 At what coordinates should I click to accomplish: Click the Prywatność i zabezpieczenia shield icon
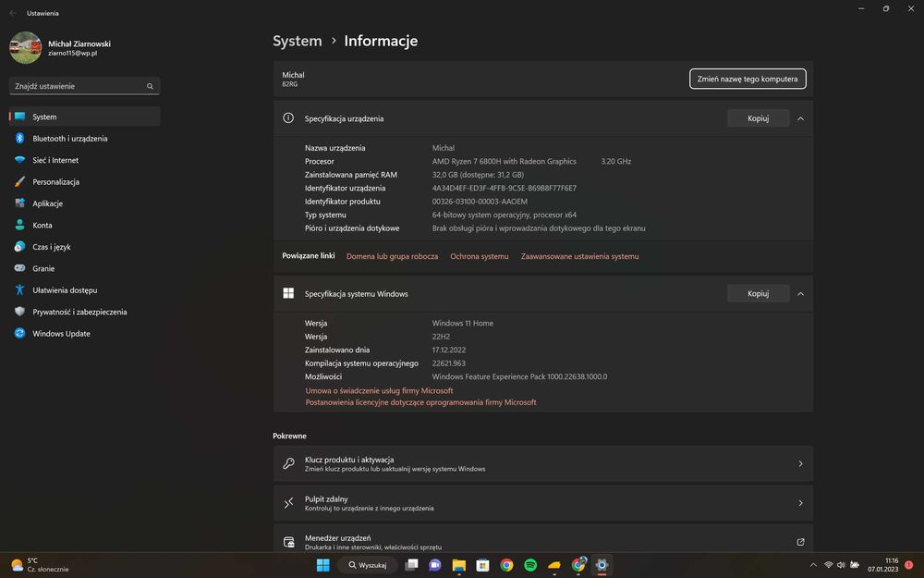click(19, 312)
